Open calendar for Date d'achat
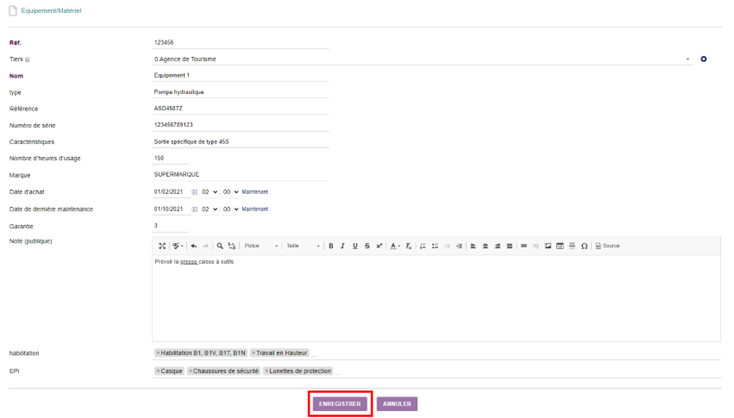Viewport: 734px width, 418px height. pyautogui.click(x=194, y=192)
